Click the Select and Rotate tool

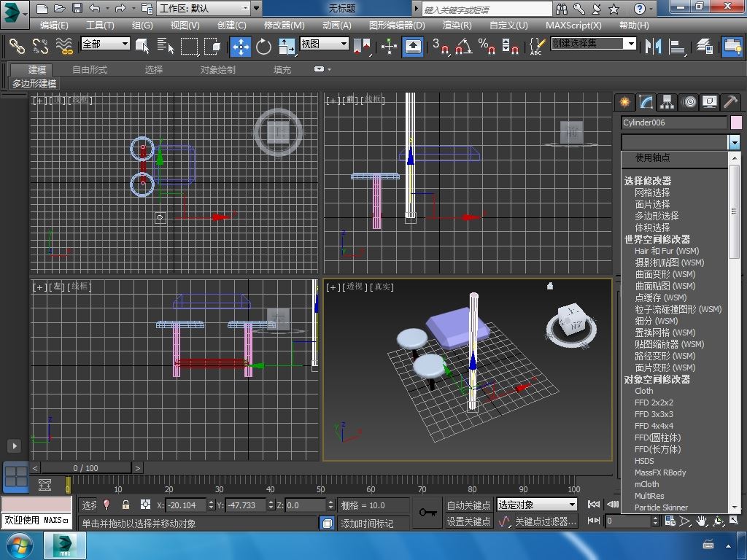click(x=263, y=46)
